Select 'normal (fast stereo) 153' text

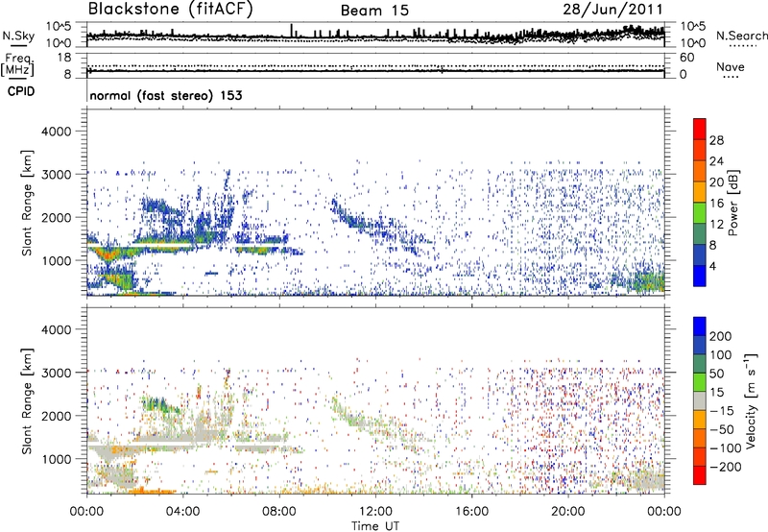pos(166,95)
